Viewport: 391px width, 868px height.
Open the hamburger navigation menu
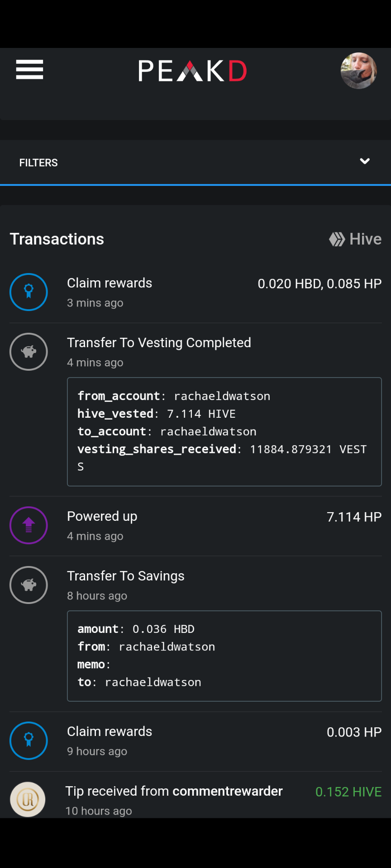pos(29,70)
